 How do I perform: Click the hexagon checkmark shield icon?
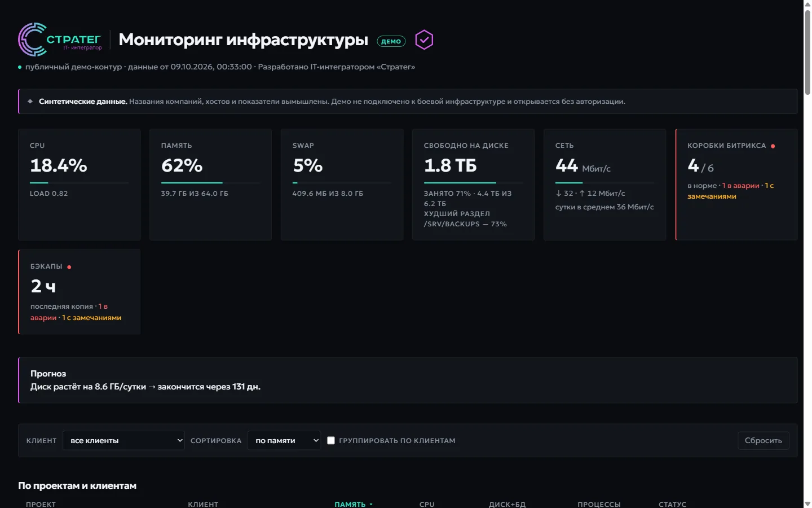[x=424, y=40]
